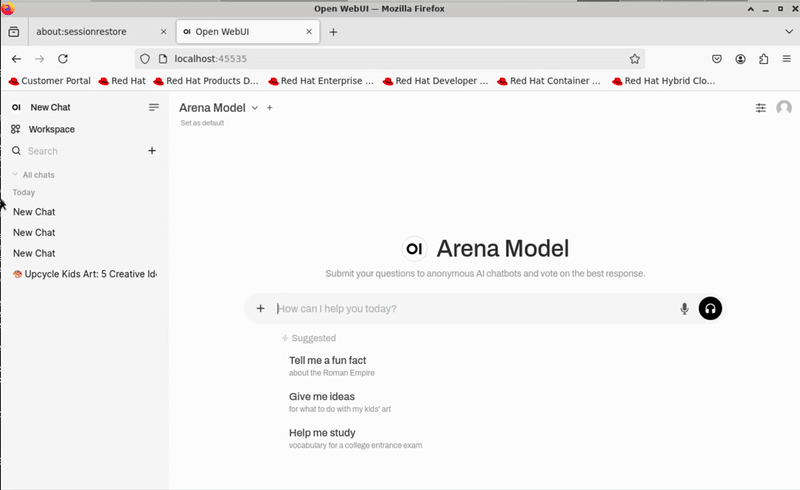Select the Open WebUI browser tab
The height and width of the screenshot is (490, 800).
[240, 32]
